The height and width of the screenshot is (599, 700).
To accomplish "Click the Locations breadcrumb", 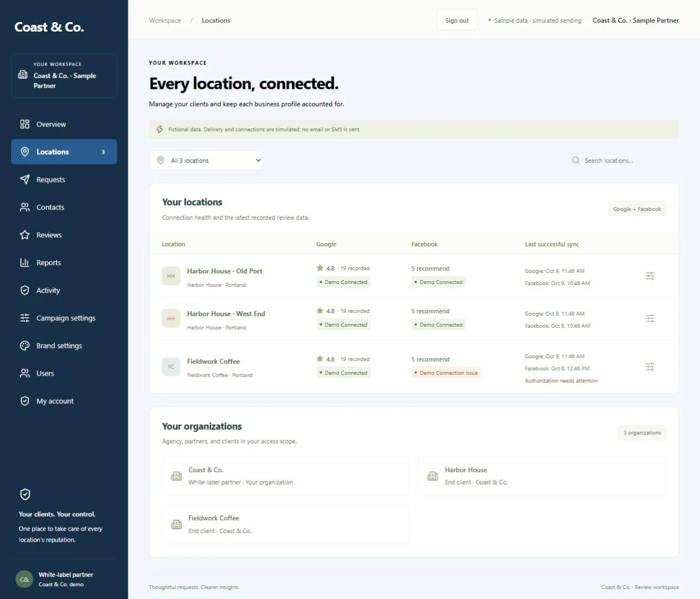I will pyautogui.click(x=216, y=21).
